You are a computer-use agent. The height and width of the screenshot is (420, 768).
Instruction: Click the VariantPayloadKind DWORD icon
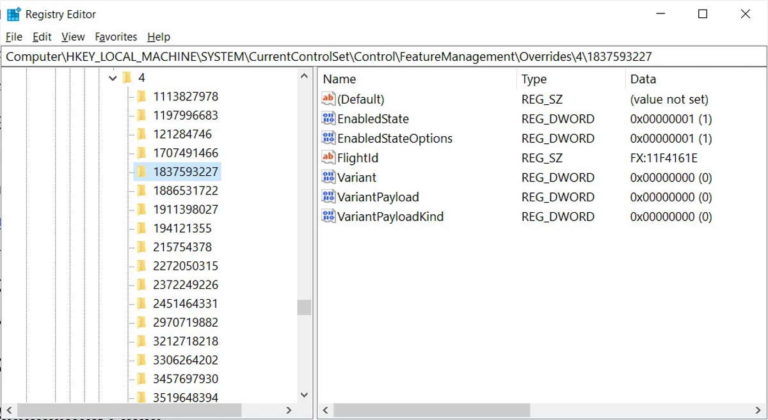(329, 216)
